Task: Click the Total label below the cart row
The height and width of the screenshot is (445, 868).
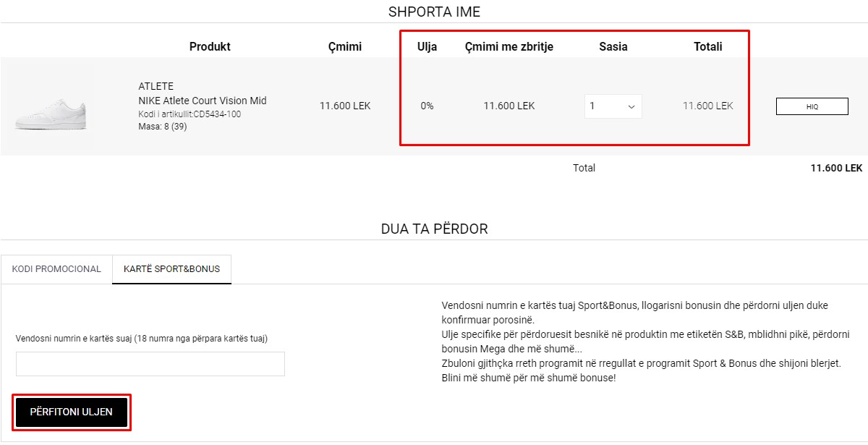Action: tap(584, 168)
